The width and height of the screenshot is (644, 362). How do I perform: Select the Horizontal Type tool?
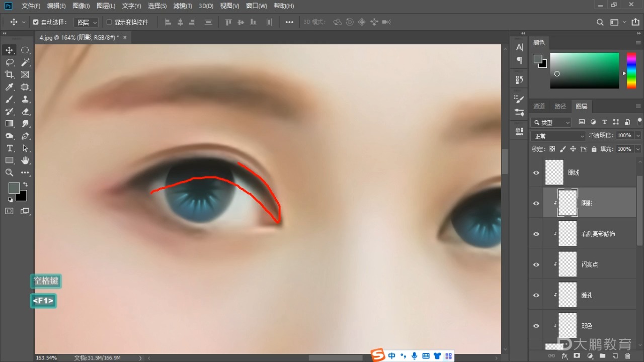(9, 148)
